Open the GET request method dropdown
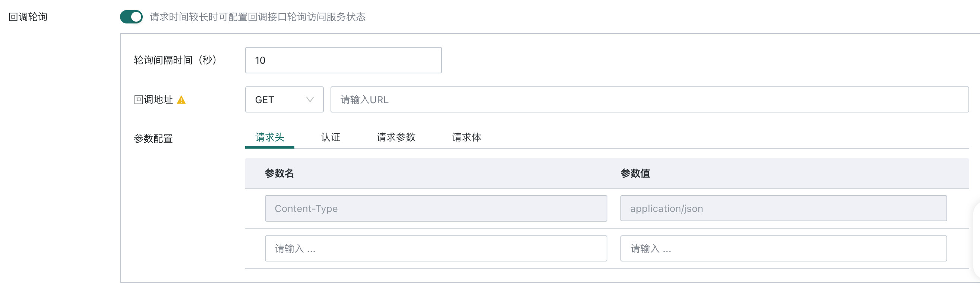The height and width of the screenshot is (295, 980). pos(284,99)
